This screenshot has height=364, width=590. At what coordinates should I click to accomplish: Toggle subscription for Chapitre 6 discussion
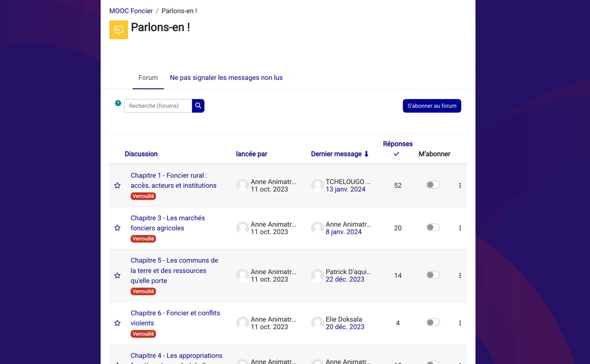tap(433, 323)
